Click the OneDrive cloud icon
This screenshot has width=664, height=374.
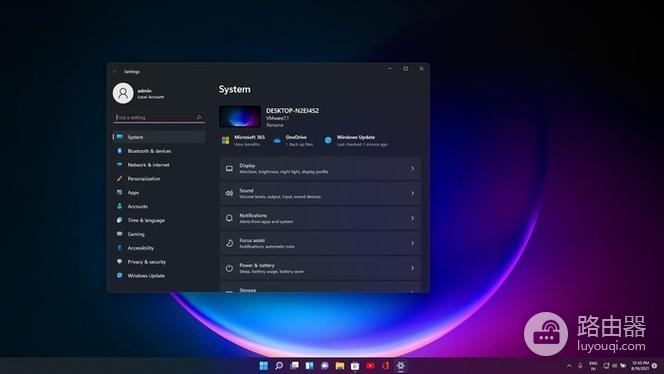277,140
